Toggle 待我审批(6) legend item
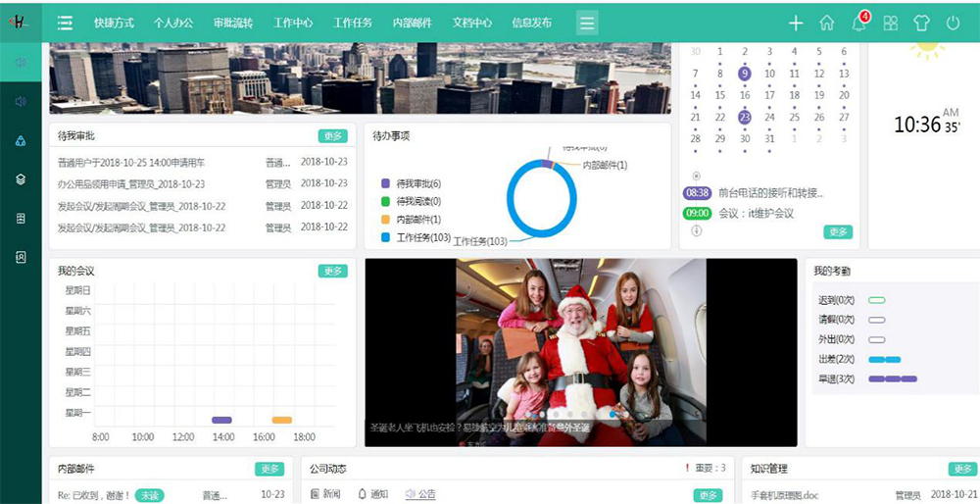Image resolution: width=980 pixels, height=504 pixels. tap(412, 183)
